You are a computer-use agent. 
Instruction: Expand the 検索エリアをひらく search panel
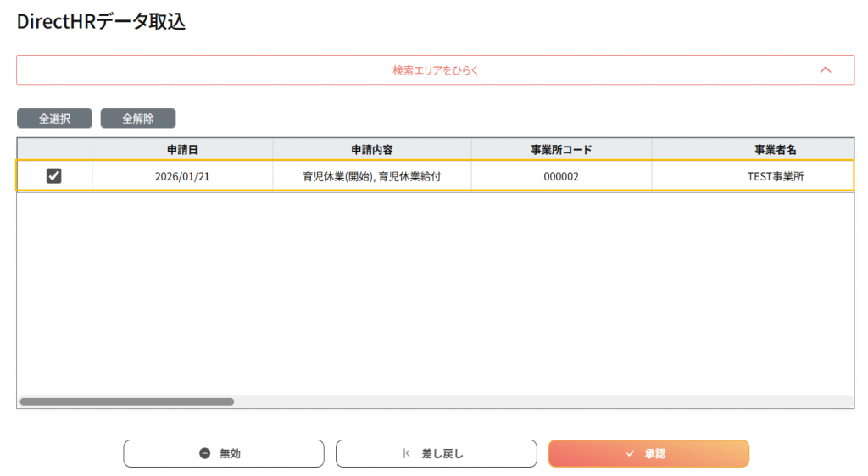coord(436,70)
